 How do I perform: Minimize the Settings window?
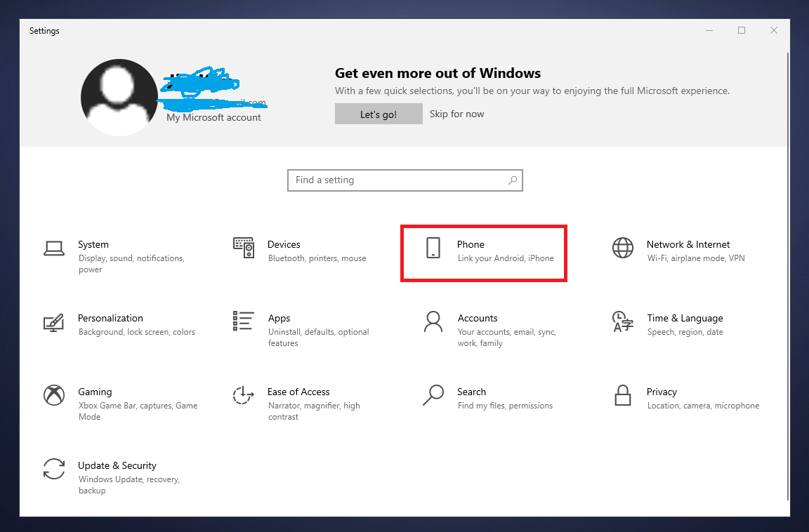coord(709,30)
